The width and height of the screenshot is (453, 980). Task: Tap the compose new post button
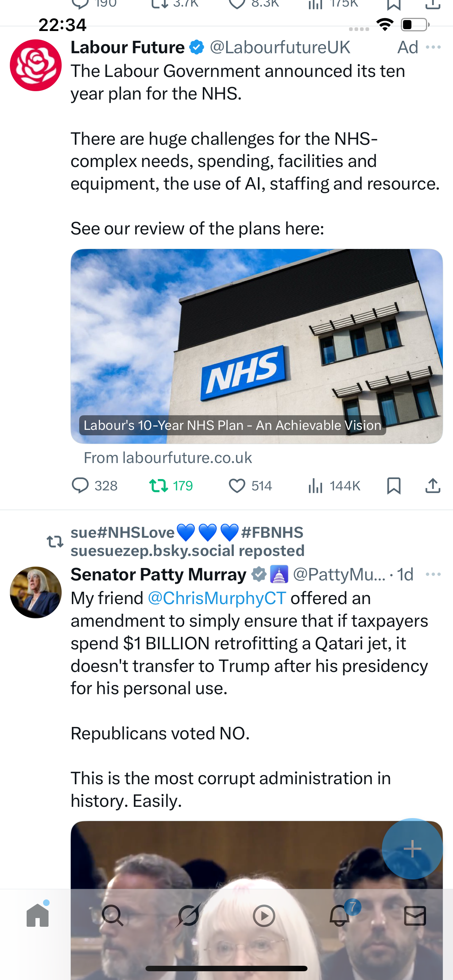tap(412, 849)
